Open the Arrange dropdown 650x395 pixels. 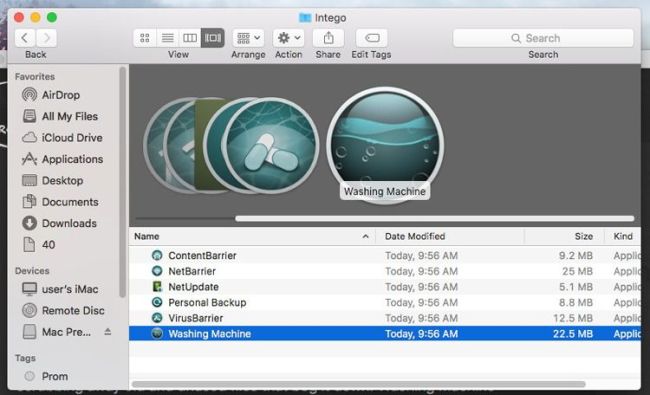pos(248,38)
